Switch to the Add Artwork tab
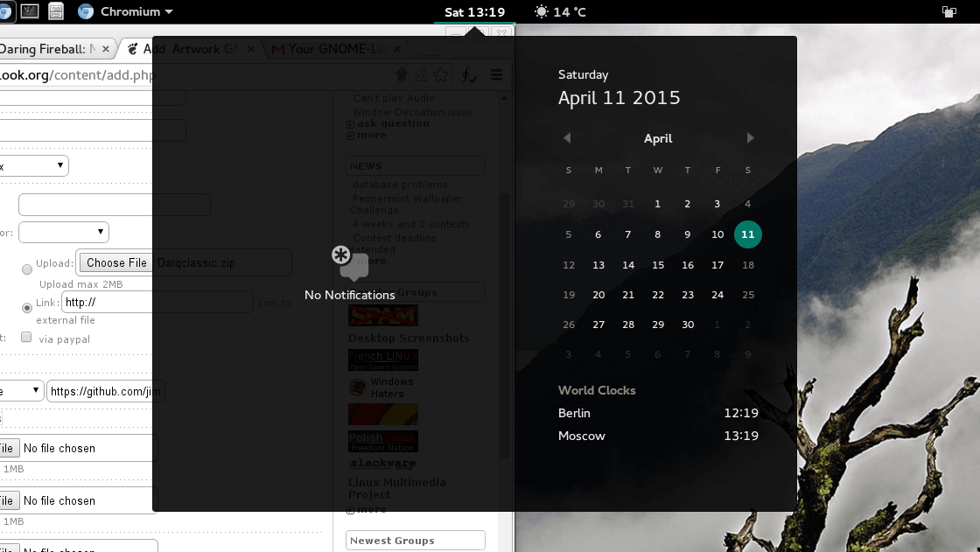980x552 pixels. pyautogui.click(x=191, y=49)
